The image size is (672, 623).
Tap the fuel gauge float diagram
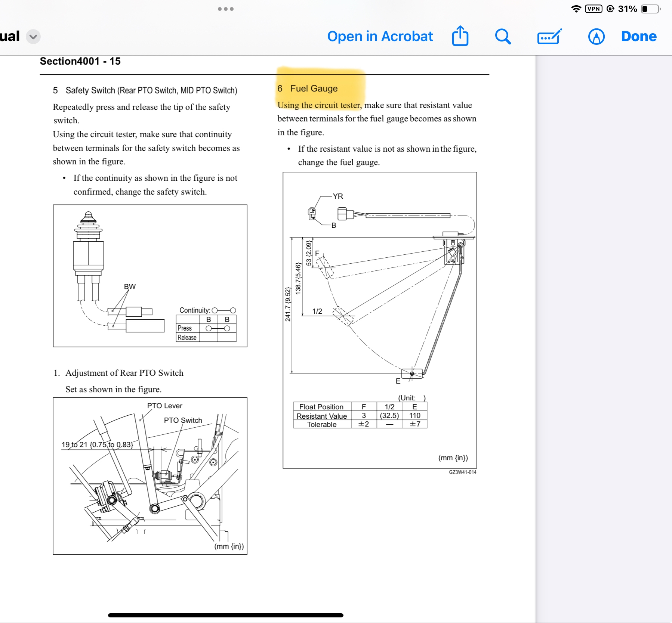[379, 299]
